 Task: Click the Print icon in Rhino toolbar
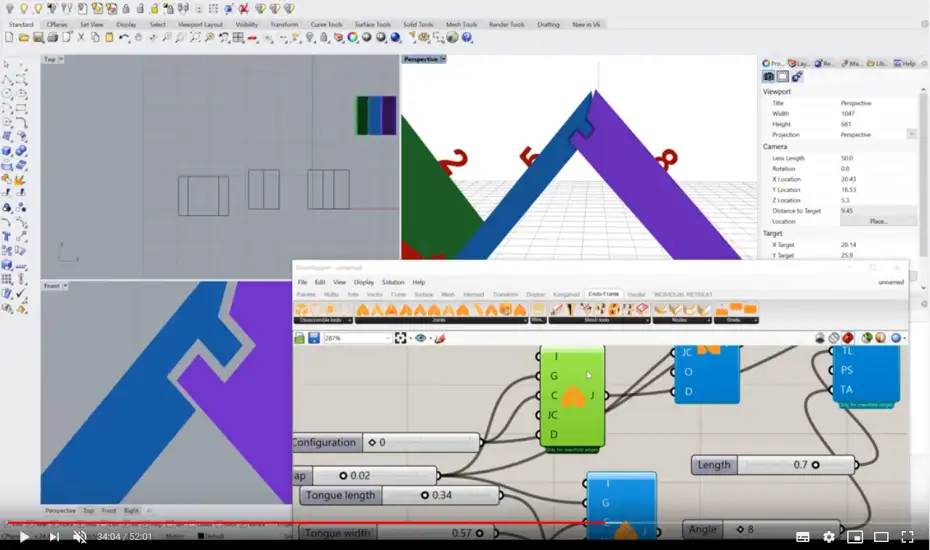(52, 37)
